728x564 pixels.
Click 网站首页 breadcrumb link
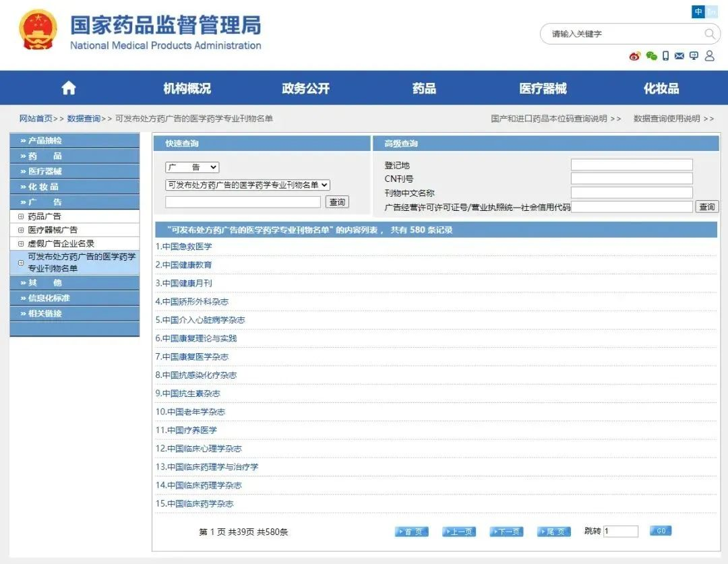pyautogui.click(x=36, y=119)
